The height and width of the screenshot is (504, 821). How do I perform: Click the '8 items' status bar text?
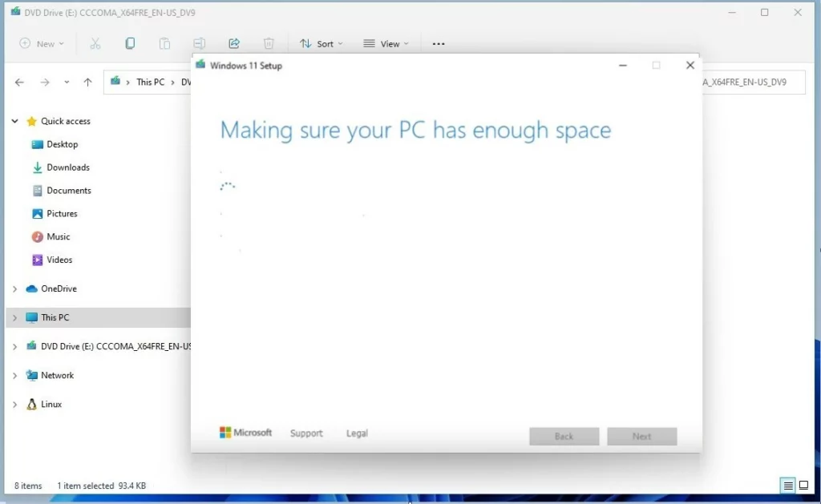click(x=28, y=486)
